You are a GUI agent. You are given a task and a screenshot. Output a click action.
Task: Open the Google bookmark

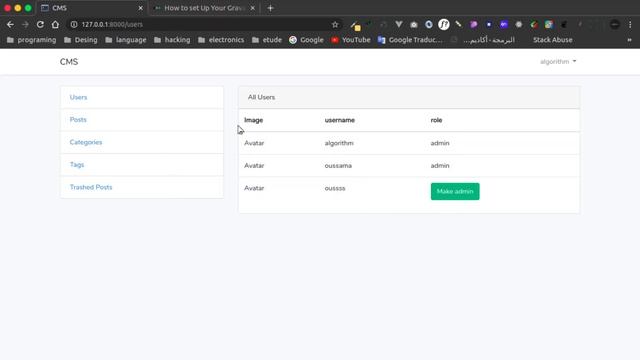tap(306, 40)
